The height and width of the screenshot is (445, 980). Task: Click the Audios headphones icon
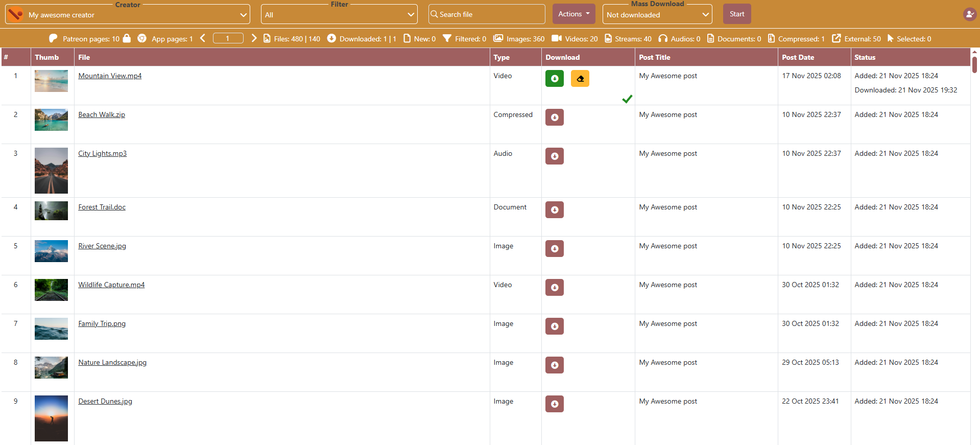click(663, 38)
